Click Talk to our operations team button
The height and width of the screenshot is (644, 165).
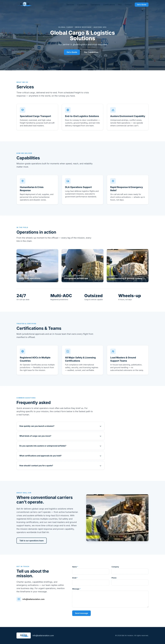pyautogui.click(x=31, y=540)
